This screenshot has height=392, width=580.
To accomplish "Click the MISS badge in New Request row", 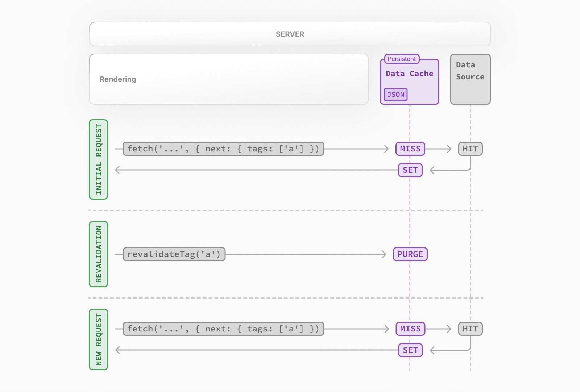I will tap(410, 329).
